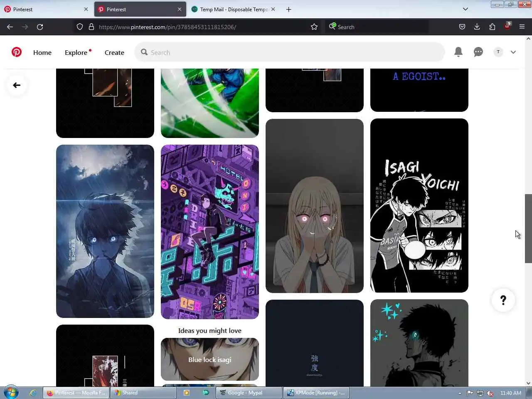Click the green taskbar icon beside the media player
The width and height of the screenshot is (532, 399).
coord(206,393)
